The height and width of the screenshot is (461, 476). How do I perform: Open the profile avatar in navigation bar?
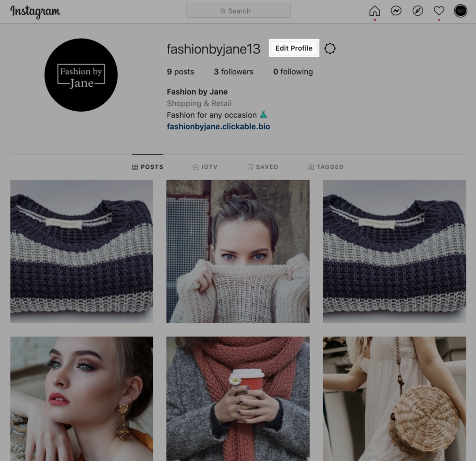[x=460, y=11]
